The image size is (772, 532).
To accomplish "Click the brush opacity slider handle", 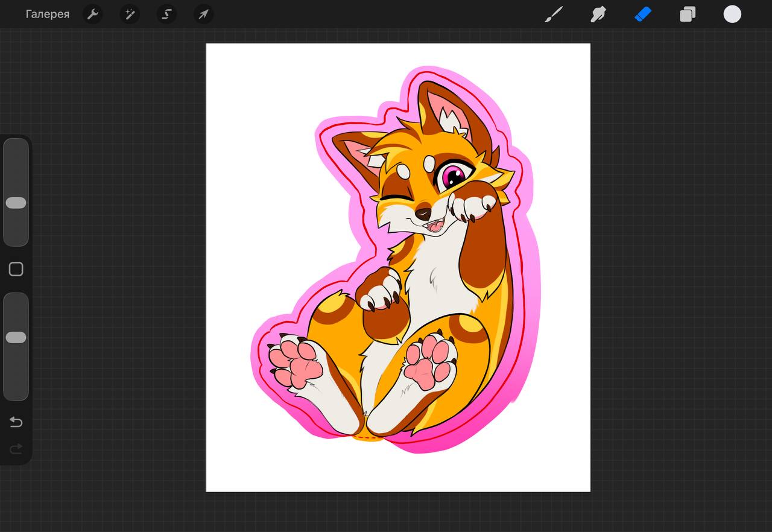I will point(16,337).
